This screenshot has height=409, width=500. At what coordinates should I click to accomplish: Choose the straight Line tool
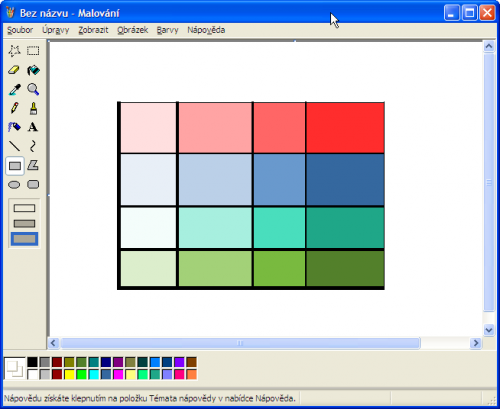[14, 146]
